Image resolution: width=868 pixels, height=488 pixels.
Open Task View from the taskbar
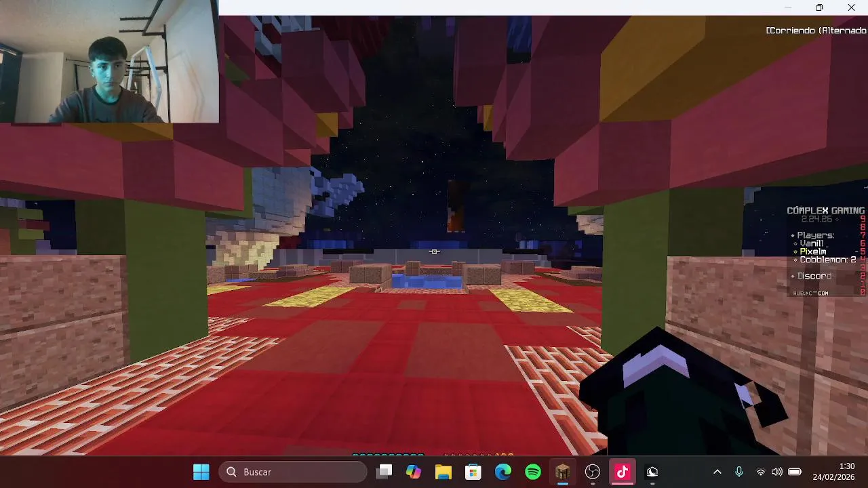click(384, 472)
